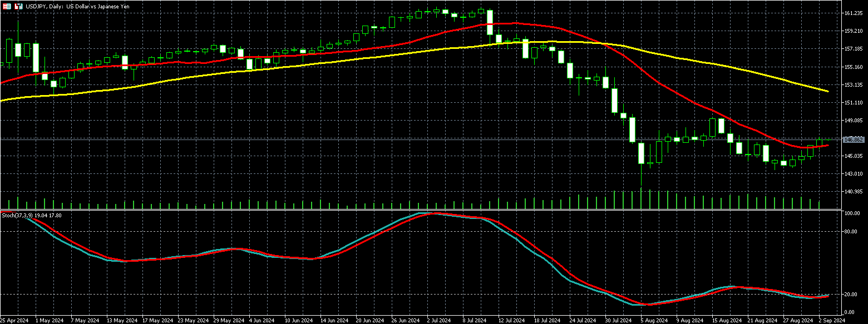Click the 8 Jul 2024 date label
Viewport: 868px width, 324px height.
coord(475,321)
